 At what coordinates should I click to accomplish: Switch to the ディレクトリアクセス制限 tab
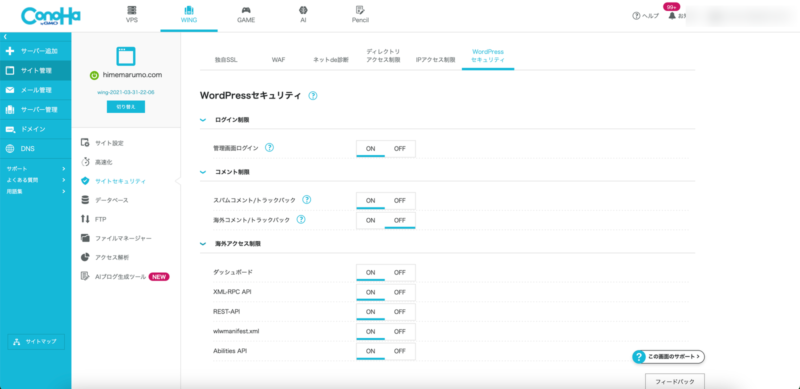(383, 56)
